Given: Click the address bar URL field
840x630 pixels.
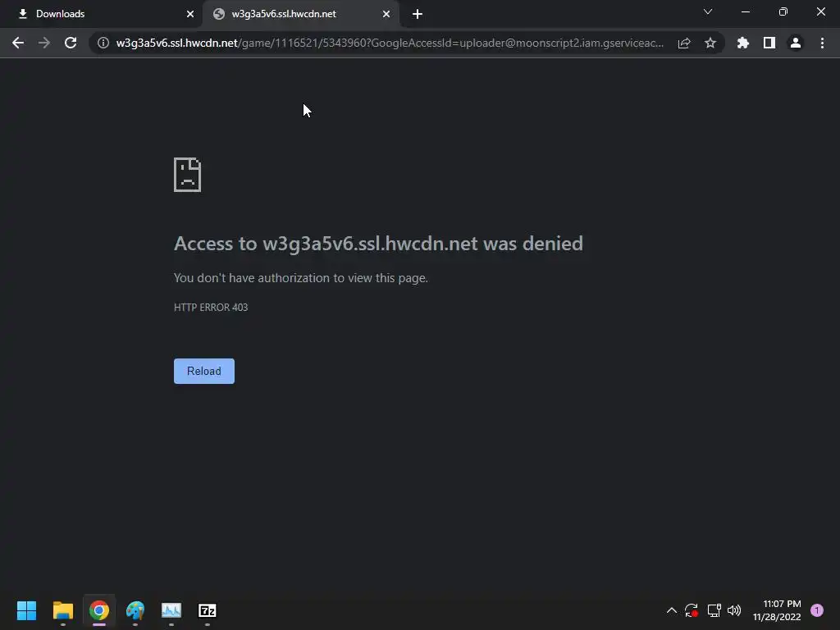Looking at the screenshot, I should pyautogui.click(x=390, y=43).
